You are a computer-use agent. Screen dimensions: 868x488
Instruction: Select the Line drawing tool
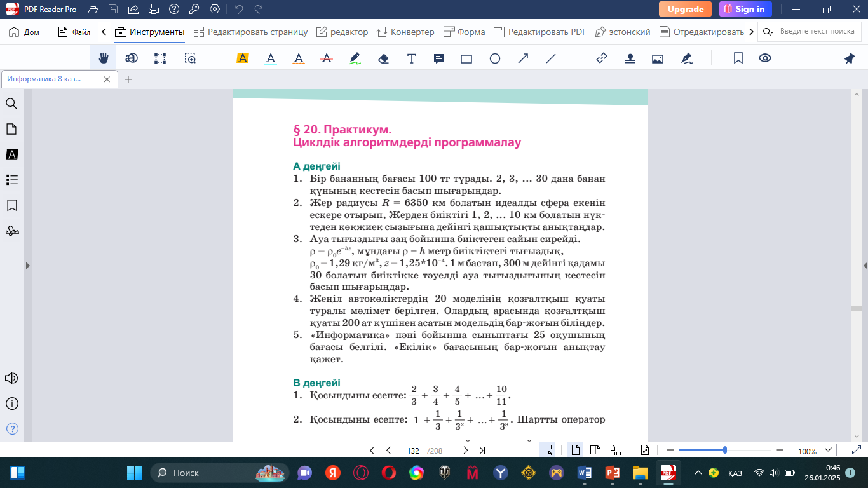tap(551, 58)
